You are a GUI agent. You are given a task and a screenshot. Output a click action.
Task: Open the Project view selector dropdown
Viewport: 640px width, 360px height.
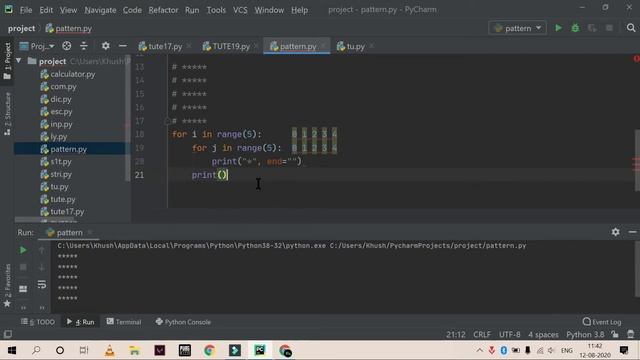37,46
